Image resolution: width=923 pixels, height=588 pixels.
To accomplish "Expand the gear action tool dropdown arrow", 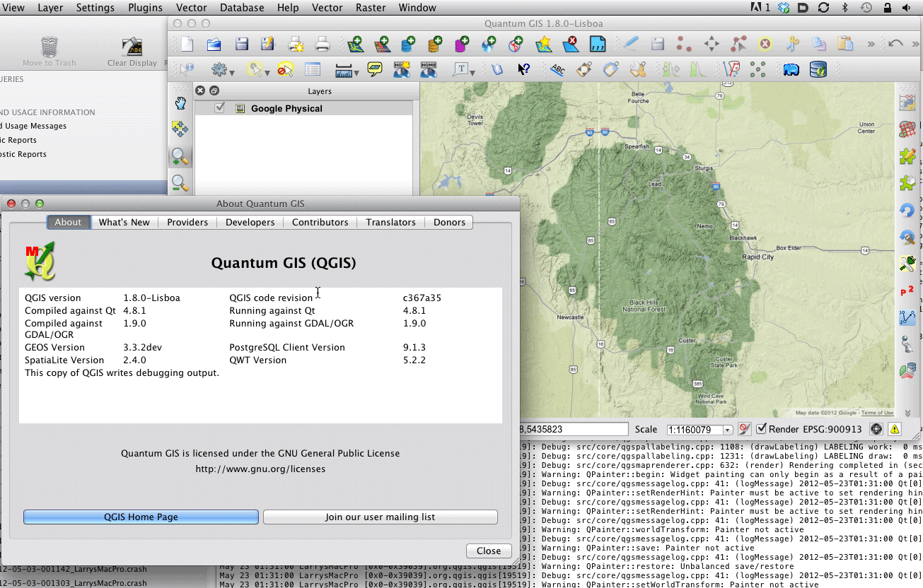I will 231,72.
